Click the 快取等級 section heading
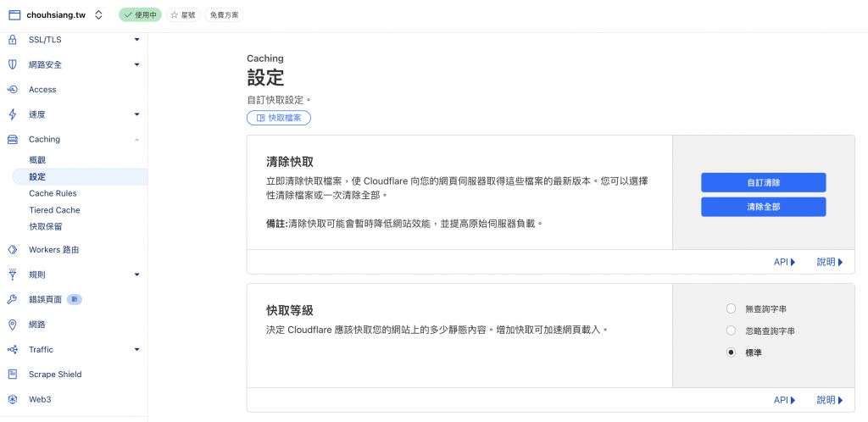The image size is (868, 422). pyautogui.click(x=290, y=310)
